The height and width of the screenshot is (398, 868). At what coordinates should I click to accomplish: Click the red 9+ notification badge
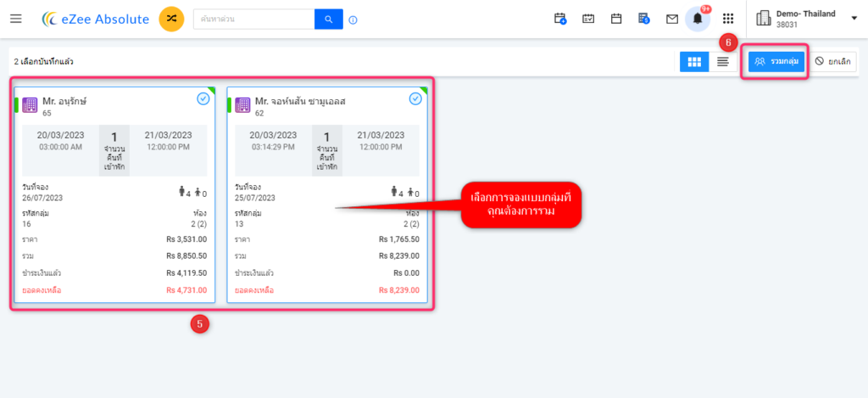[x=706, y=8]
